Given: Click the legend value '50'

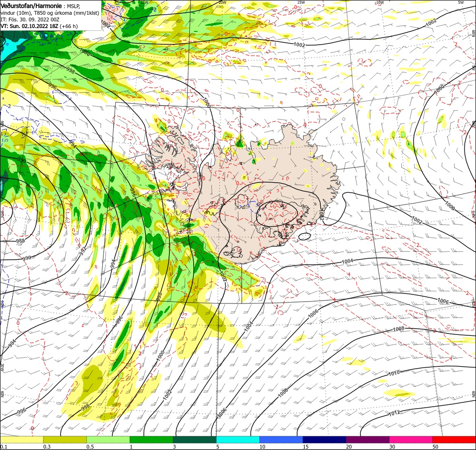Looking at the screenshot, I should (x=436, y=446).
